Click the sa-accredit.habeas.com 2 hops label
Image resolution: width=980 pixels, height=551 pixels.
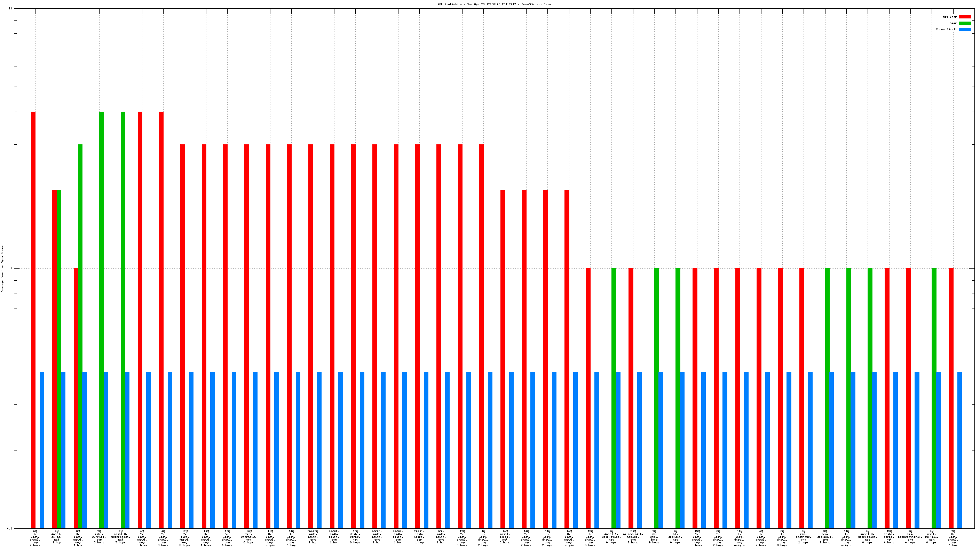coord(633,536)
